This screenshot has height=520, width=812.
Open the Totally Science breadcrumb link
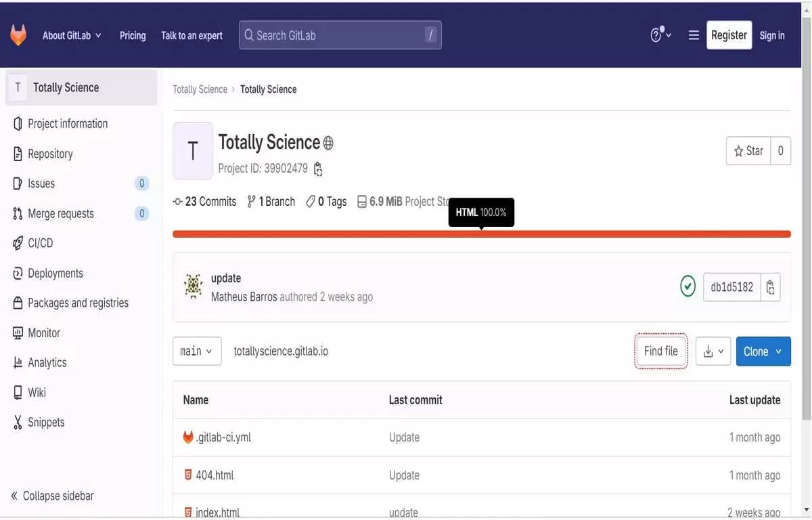tap(200, 89)
